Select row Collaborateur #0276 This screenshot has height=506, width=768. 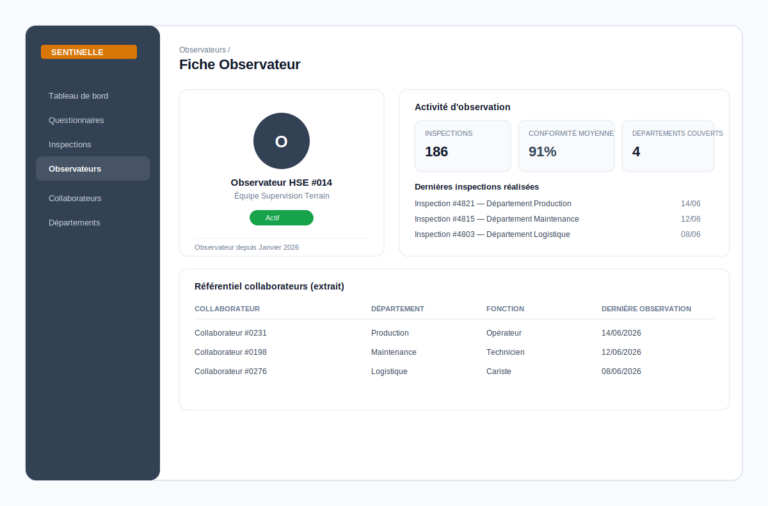coord(454,371)
